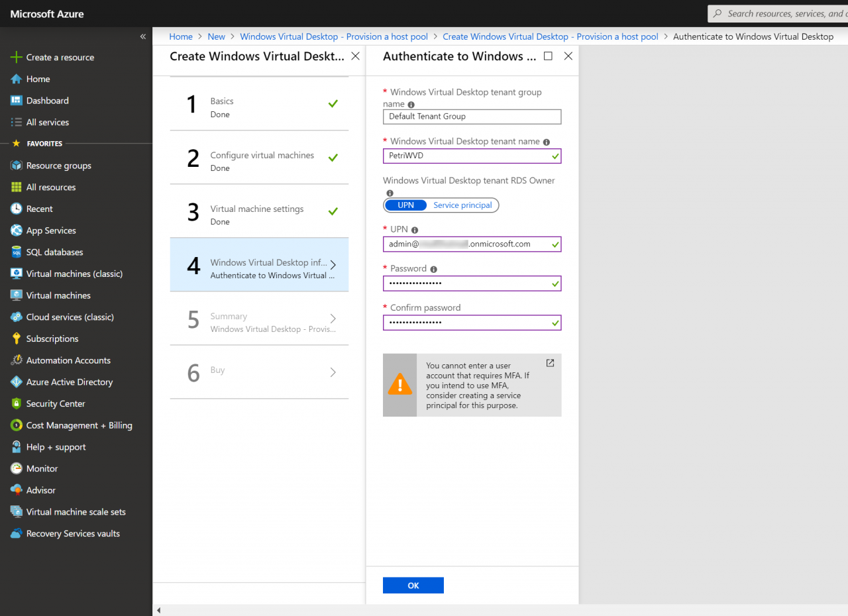This screenshot has height=616, width=848.
Task: Switch RDS Owner to Service principal
Action: pyautogui.click(x=462, y=205)
